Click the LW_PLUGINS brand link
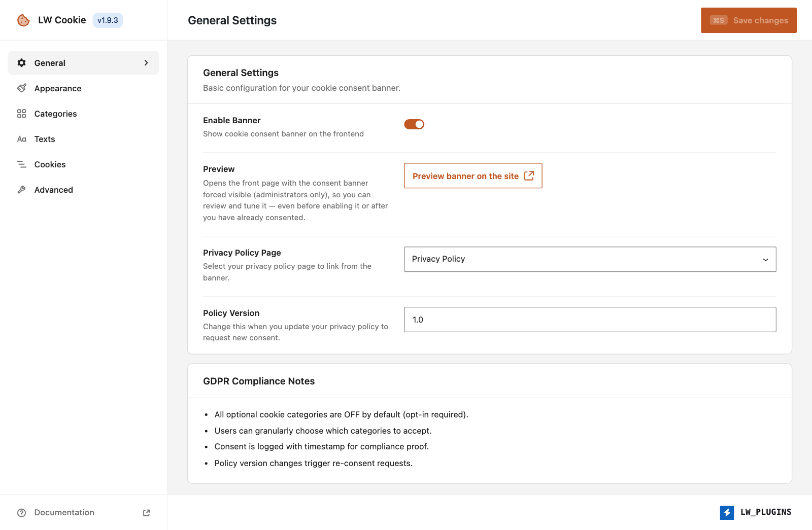Viewport: 812px width, 530px height. (756, 513)
